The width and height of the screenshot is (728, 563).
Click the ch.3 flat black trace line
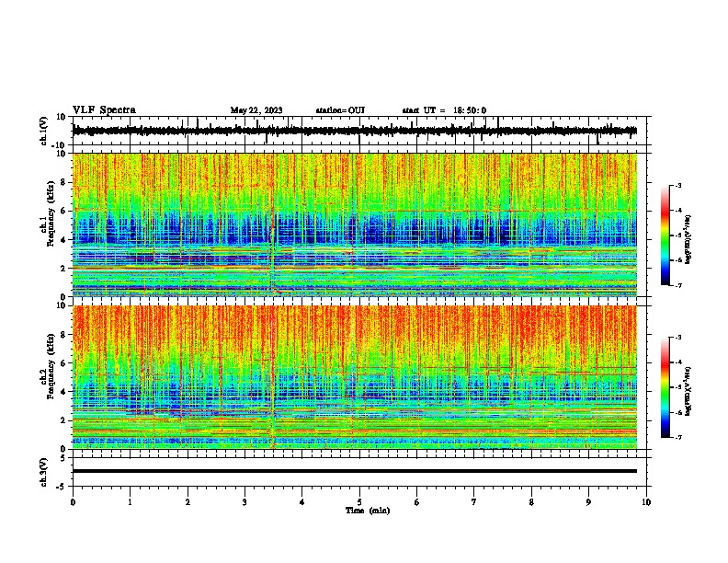[354, 471]
